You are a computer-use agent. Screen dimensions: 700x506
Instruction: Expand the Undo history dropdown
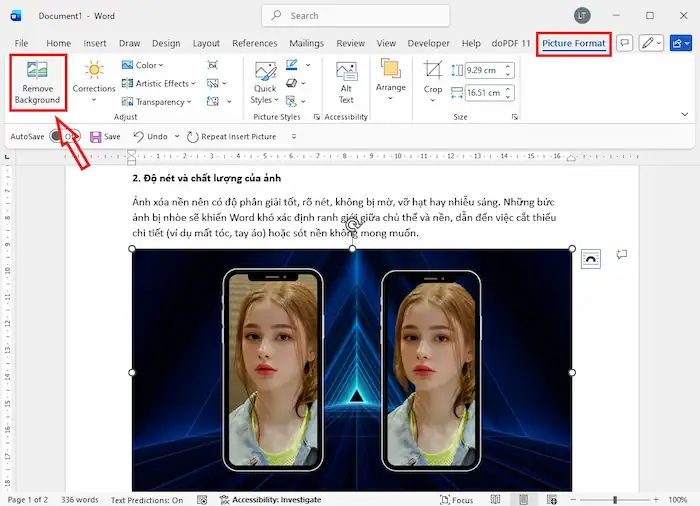click(177, 136)
